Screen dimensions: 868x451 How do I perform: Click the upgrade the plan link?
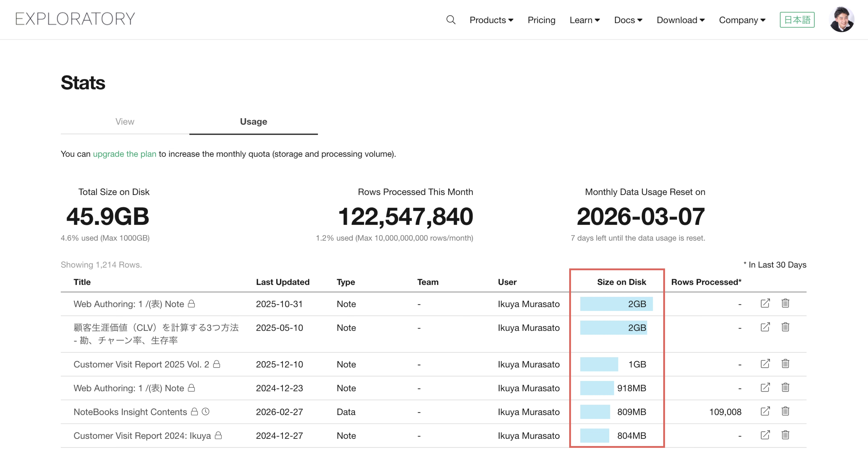point(124,154)
